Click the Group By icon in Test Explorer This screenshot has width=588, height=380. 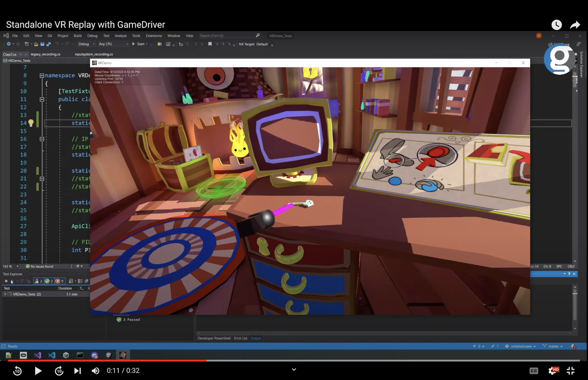pyautogui.click(x=80, y=281)
